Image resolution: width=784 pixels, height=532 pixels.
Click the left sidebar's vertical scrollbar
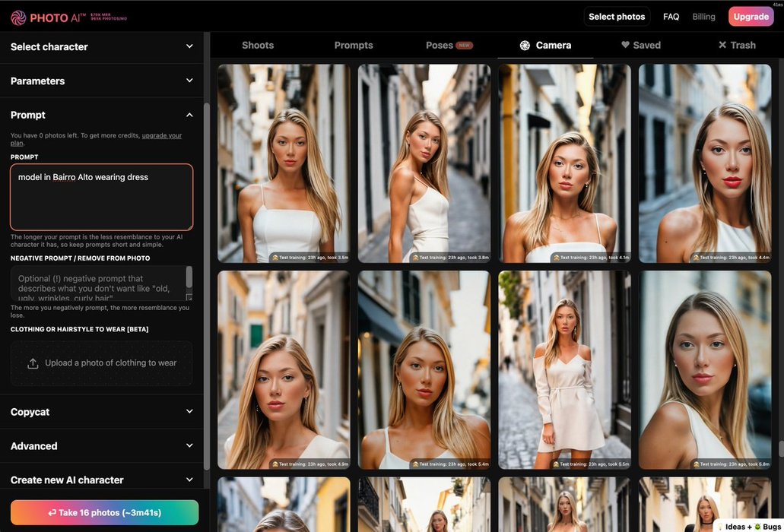click(x=207, y=286)
